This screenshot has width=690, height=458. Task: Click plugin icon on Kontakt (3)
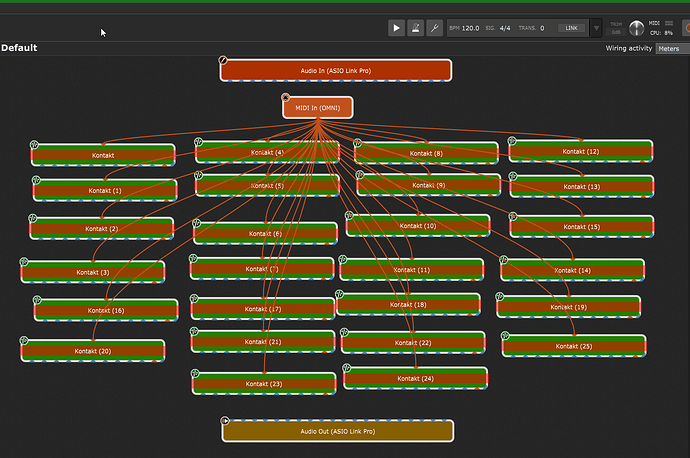click(x=24, y=262)
